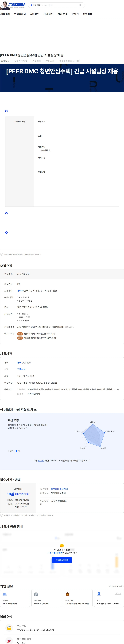The width and height of the screenshot is (124, 644).
Task: Click the recruitment banner image
Action: pyautogui.click(x=62, y=78)
